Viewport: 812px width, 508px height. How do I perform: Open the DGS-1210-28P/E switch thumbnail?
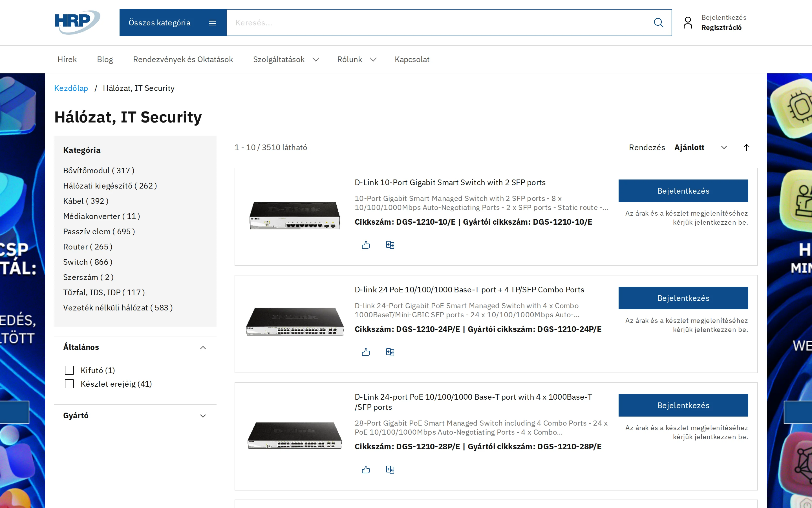(x=295, y=435)
